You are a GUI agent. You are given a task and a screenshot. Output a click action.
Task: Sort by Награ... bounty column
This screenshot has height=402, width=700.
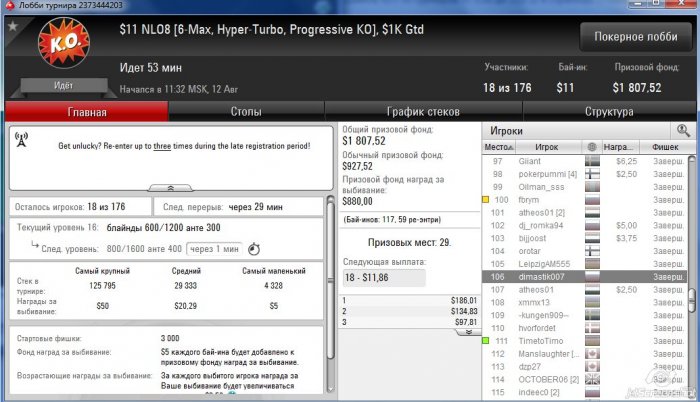tap(621, 147)
